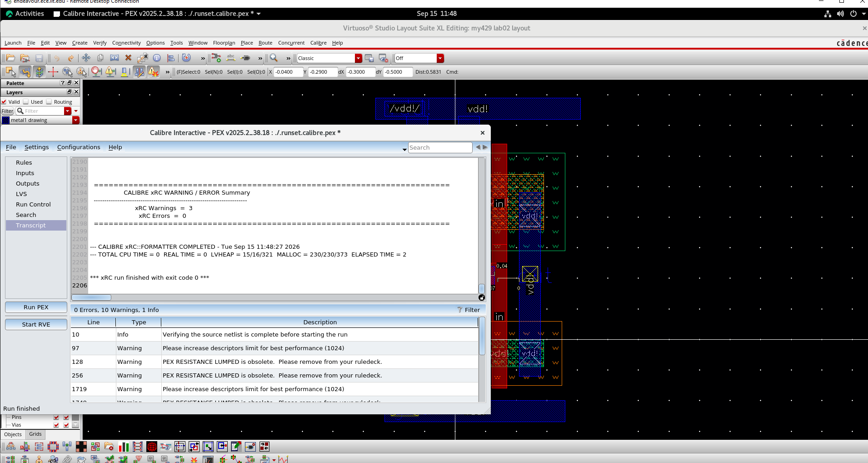Click the warnings table vertical scrollbar thumb
The height and width of the screenshot is (463, 868).
tap(482, 336)
